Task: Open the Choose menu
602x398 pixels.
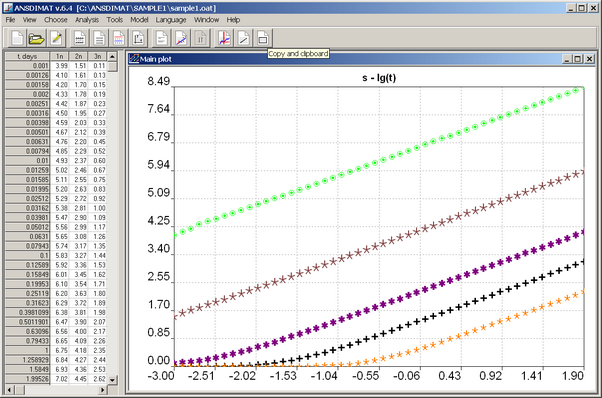Action: pyautogui.click(x=56, y=20)
